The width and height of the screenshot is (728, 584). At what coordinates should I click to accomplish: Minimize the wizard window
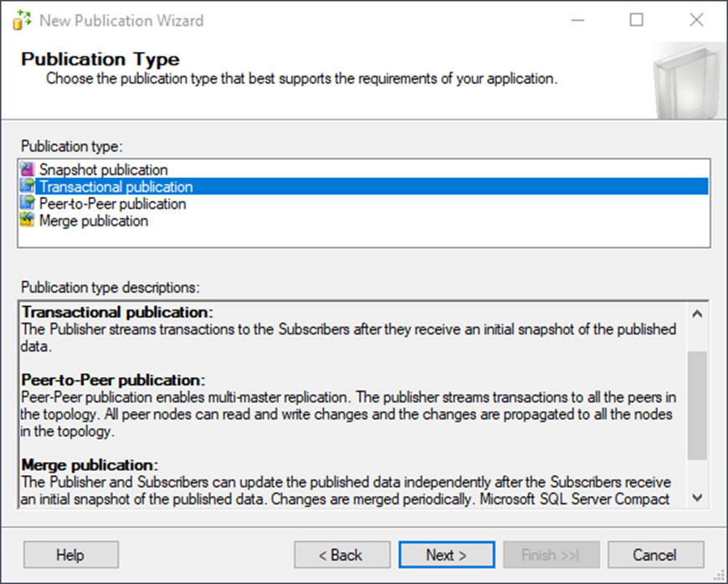577,20
